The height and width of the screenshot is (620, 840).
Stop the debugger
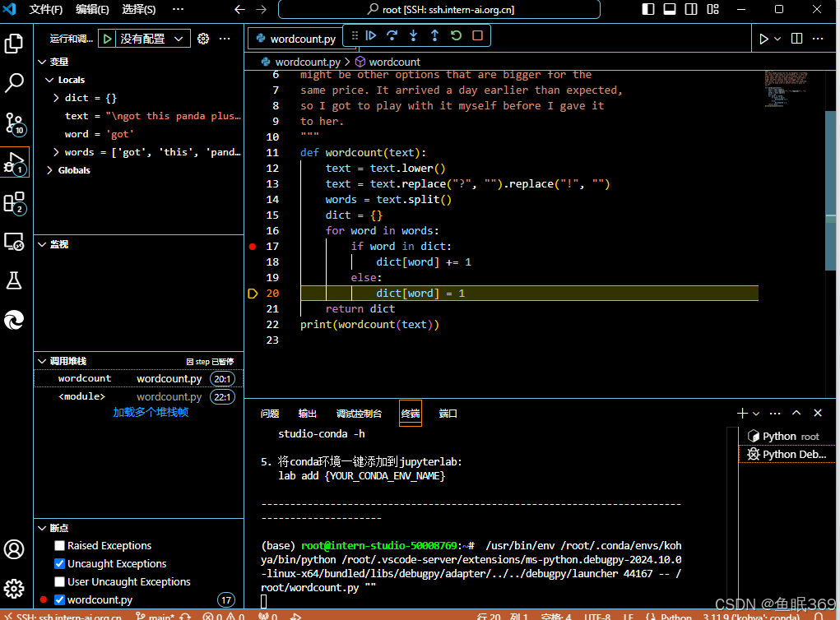coord(476,35)
